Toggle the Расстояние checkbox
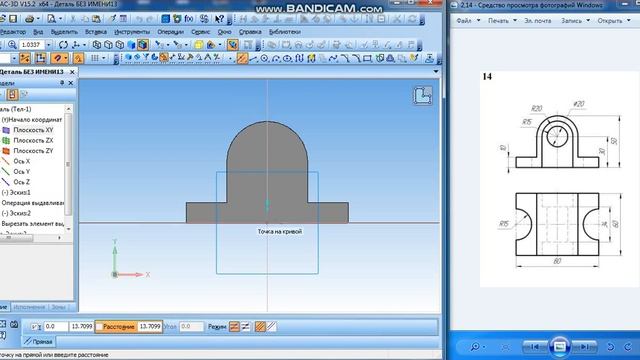The width and height of the screenshot is (640, 360). (x=99, y=327)
